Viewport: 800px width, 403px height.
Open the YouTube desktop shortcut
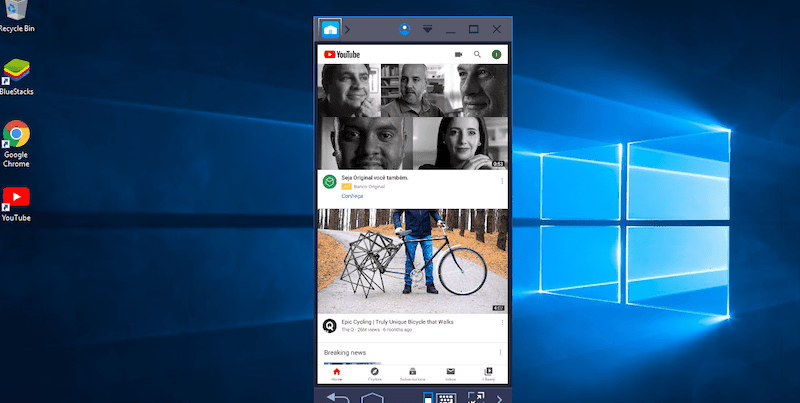point(16,204)
